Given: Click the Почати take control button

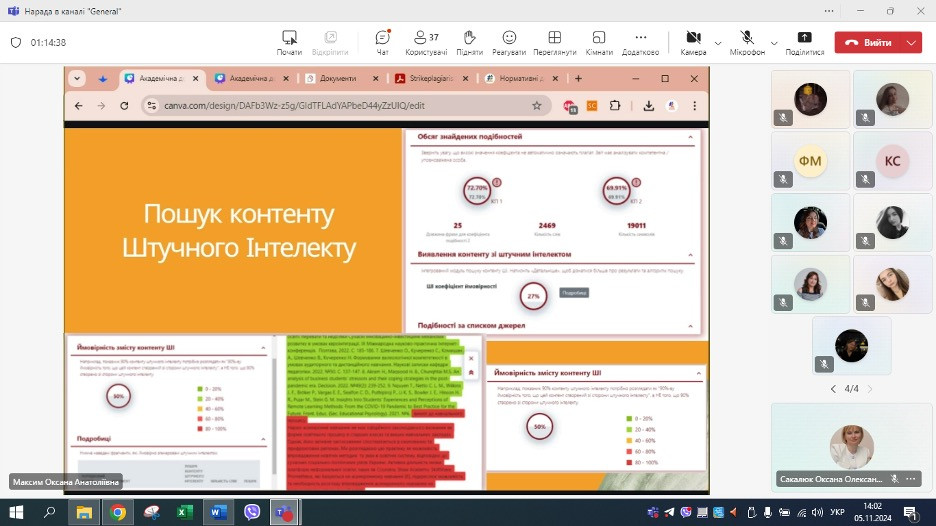Looking at the screenshot, I should point(290,43).
